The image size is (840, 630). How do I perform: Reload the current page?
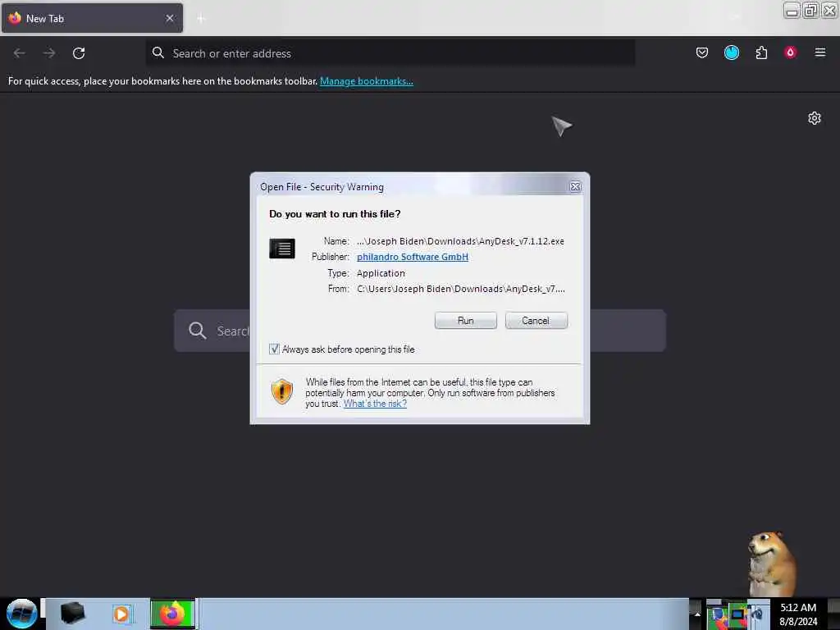click(x=79, y=53)
